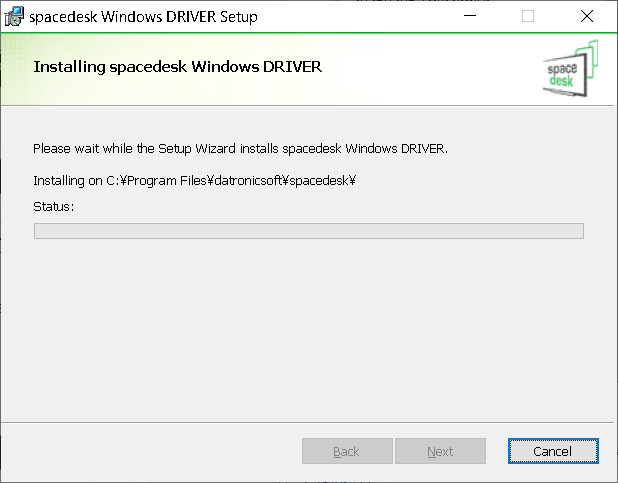This screenshot has width=618, height=483.
Task: Click the spacedesk logo in the banner
Action: 567,68
